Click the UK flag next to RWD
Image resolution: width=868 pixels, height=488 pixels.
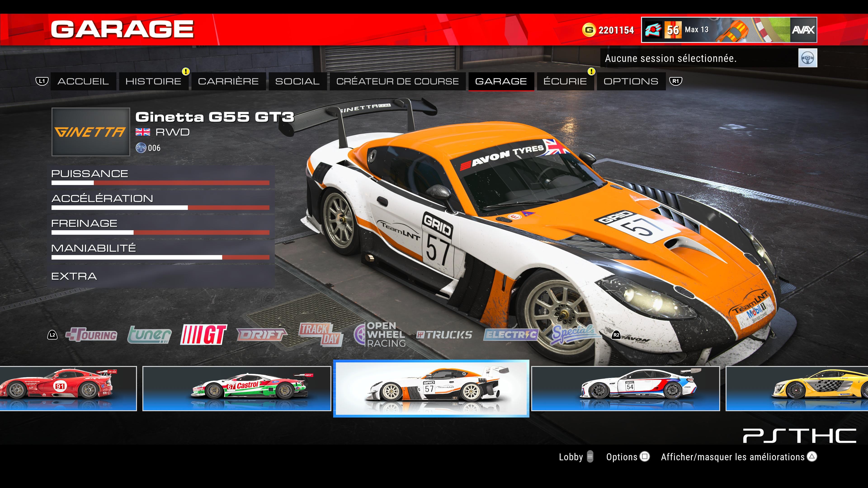[x=143, y=132]
